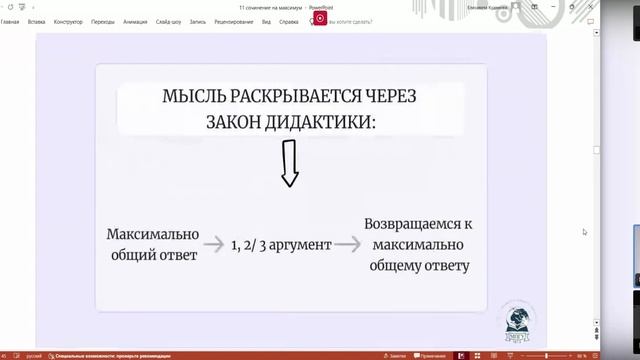Viewport: 640px width, 360px height.
Task: Fit slide to current window icon
Action: [x=595, y=356]
